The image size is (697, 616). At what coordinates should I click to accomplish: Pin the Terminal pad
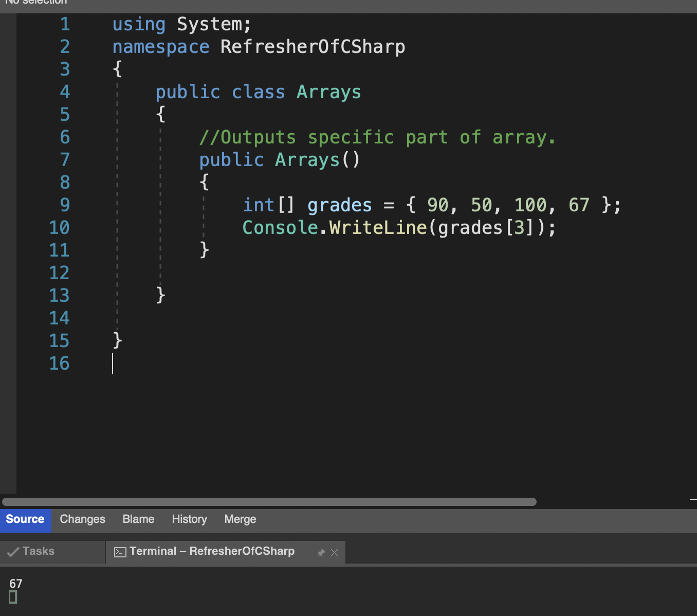coord(321,553)
